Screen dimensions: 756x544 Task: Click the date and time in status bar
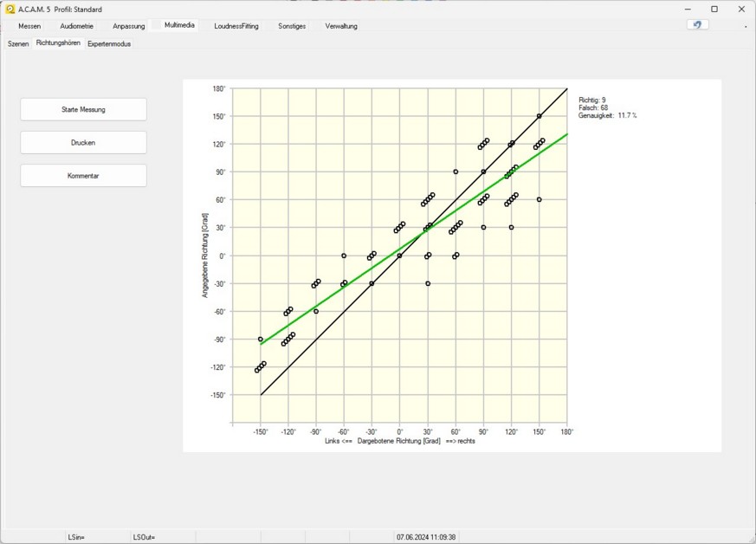(x=426, y=537)
